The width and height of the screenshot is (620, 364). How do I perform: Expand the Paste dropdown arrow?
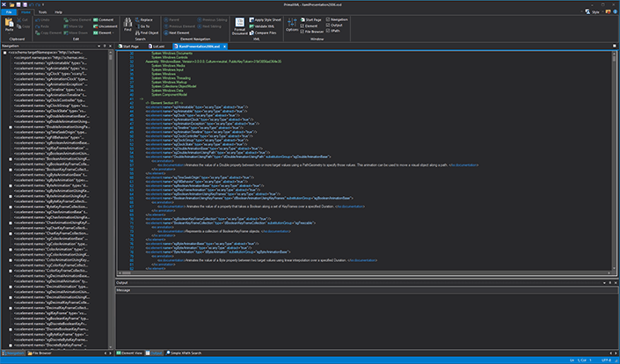9,33
